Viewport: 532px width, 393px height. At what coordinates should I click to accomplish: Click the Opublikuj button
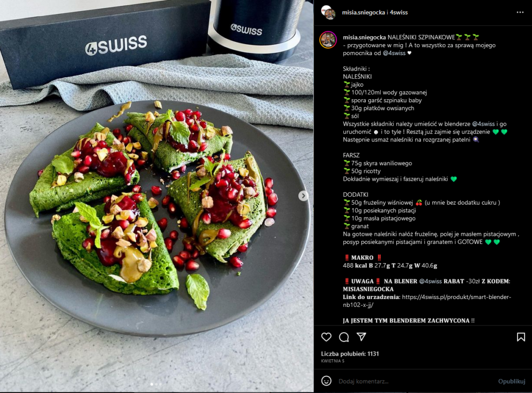tap(512, 381)
